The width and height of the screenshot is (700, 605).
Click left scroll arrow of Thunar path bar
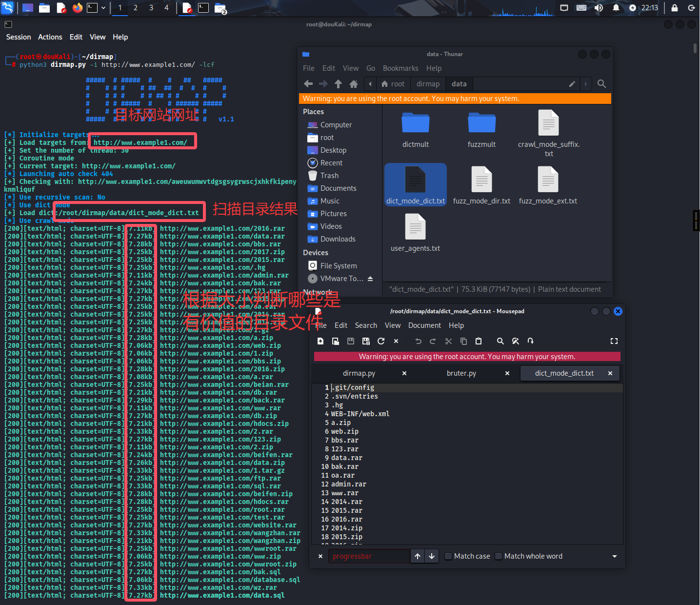(370, 84)
